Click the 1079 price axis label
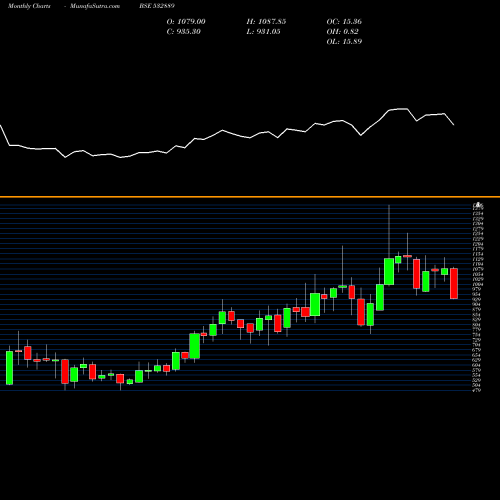The width and height of the screenshot is (500, 500). [x=478, y=269]
